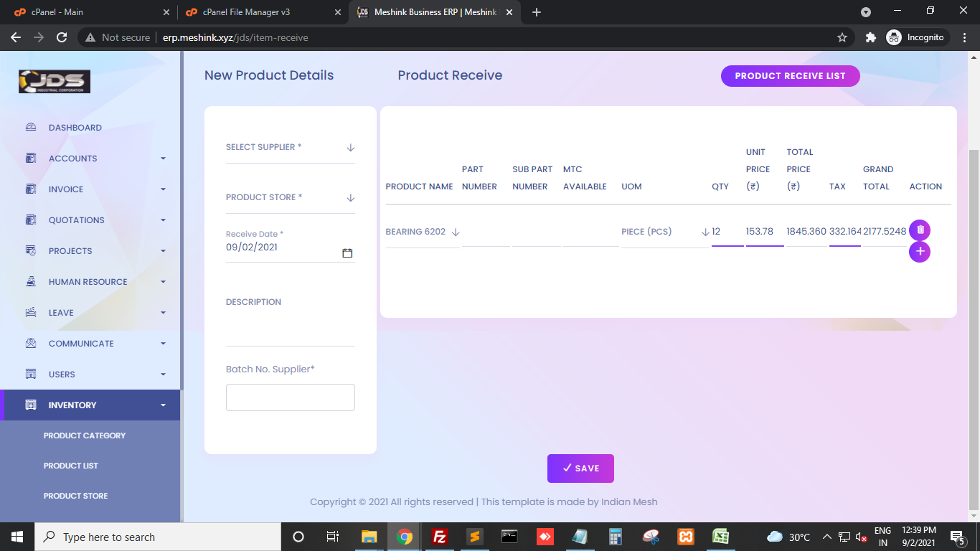Click the Save button

[x=580, y=468]
